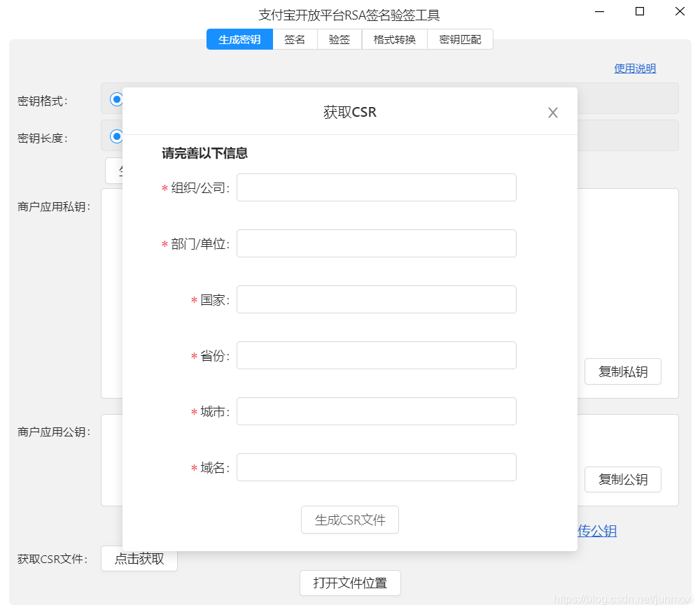Click the 生成密钥 tab
The image size is (700, 612).
(239, 40)
